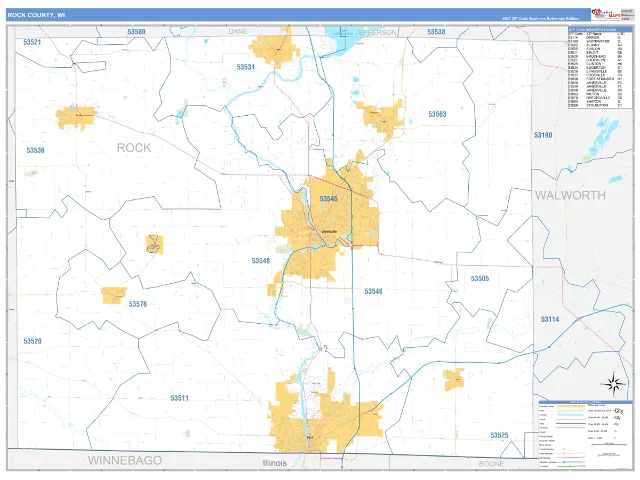The image size is (640, 480).
Task: Click the ZIP Code index table header
Action: click(600, 29)
